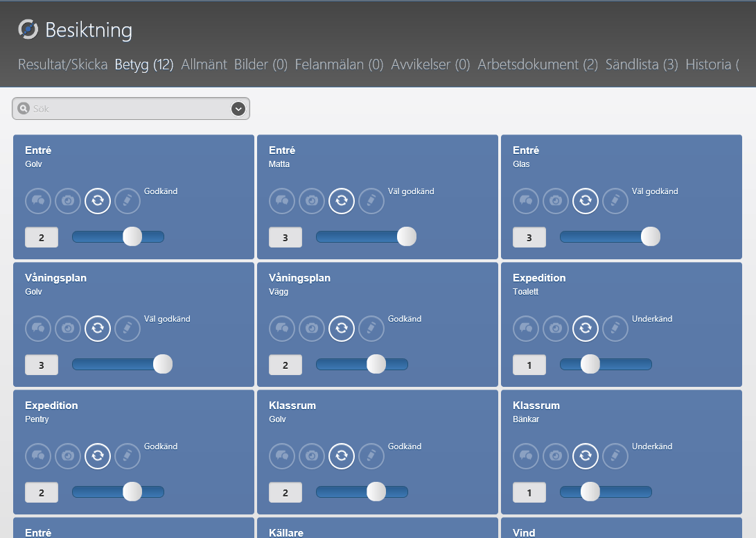Click refresh icon on Klassrum Bänkar card

(x=586, y=456)
